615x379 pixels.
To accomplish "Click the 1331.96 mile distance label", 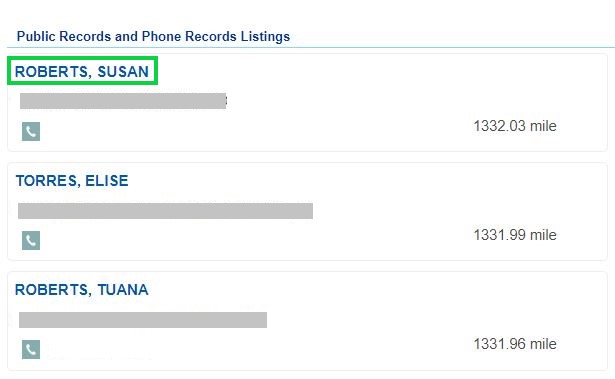I will click(x=515, y=344).
